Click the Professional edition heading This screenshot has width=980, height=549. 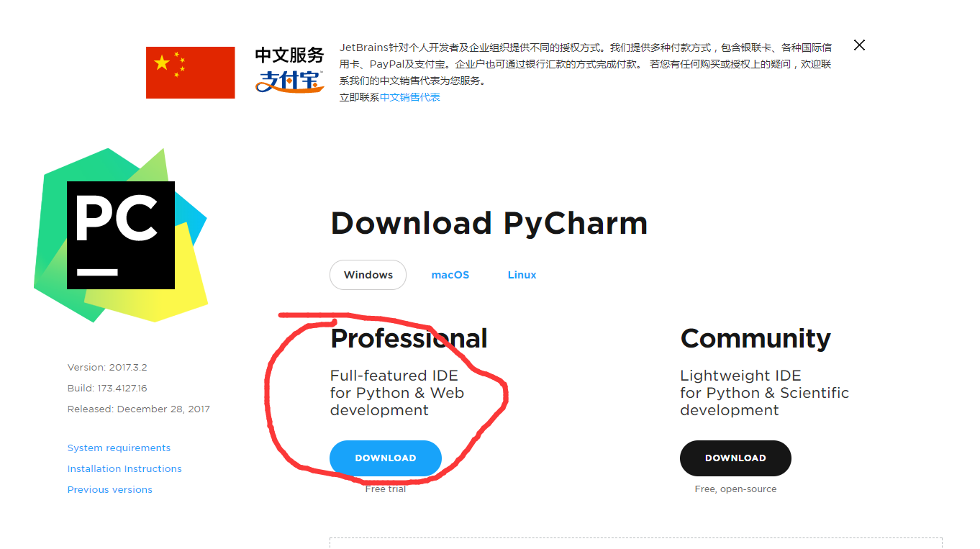click(409, 338)
